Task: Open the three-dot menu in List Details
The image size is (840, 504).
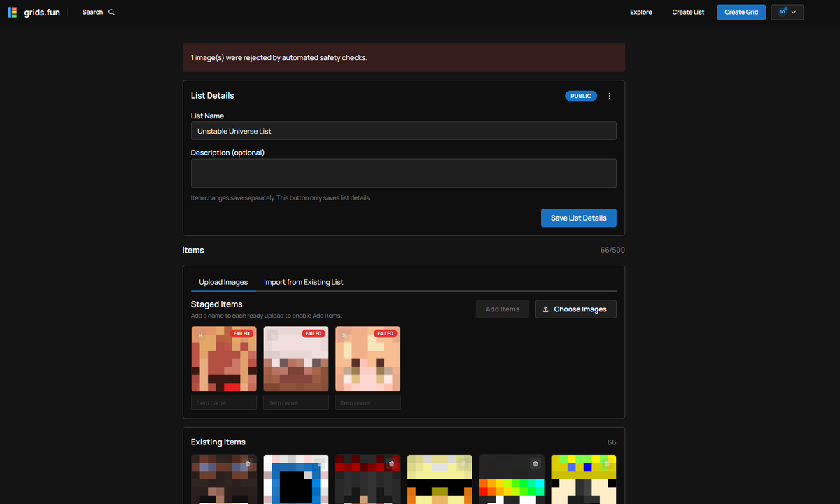Action: pos(609,96)
